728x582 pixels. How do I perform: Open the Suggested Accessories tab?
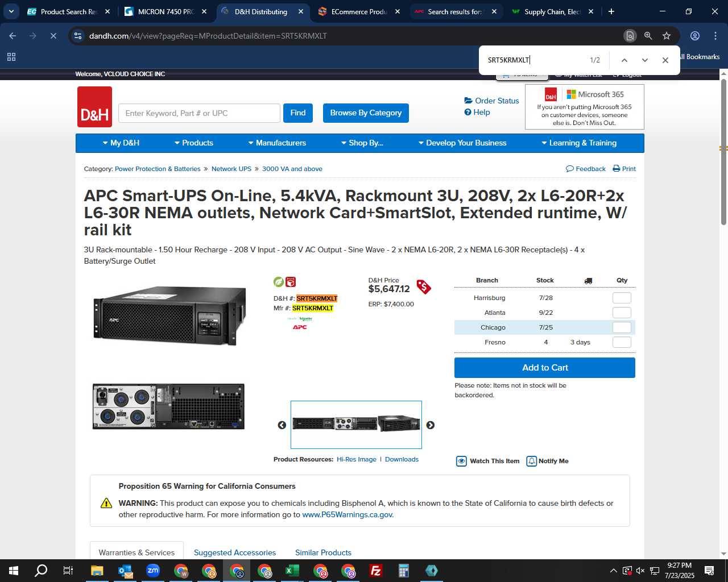point(235,552)
